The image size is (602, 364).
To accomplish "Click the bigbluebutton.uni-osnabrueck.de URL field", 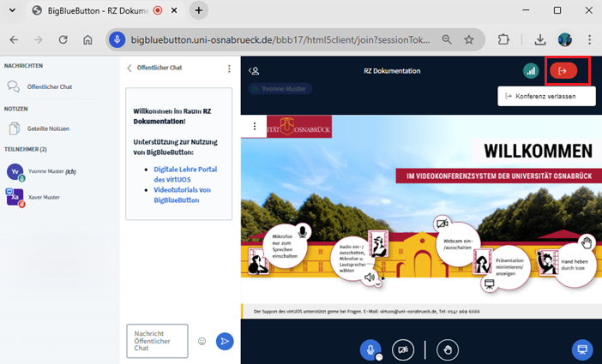I will tap(280, 39).
